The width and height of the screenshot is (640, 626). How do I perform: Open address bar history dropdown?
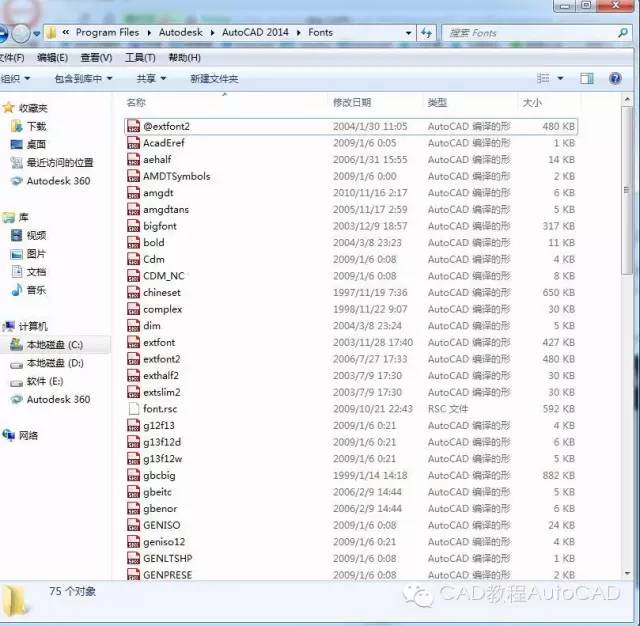pos(408,33)
